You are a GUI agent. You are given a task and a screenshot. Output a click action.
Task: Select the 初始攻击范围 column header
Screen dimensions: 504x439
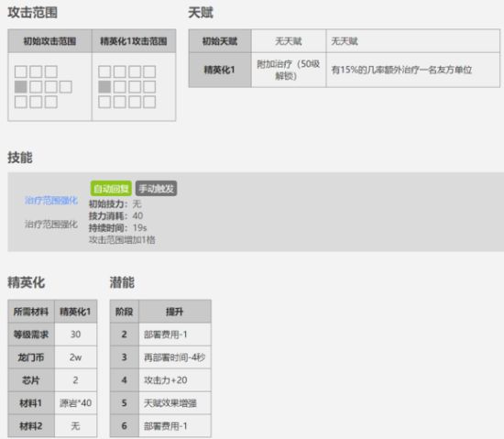49,41
